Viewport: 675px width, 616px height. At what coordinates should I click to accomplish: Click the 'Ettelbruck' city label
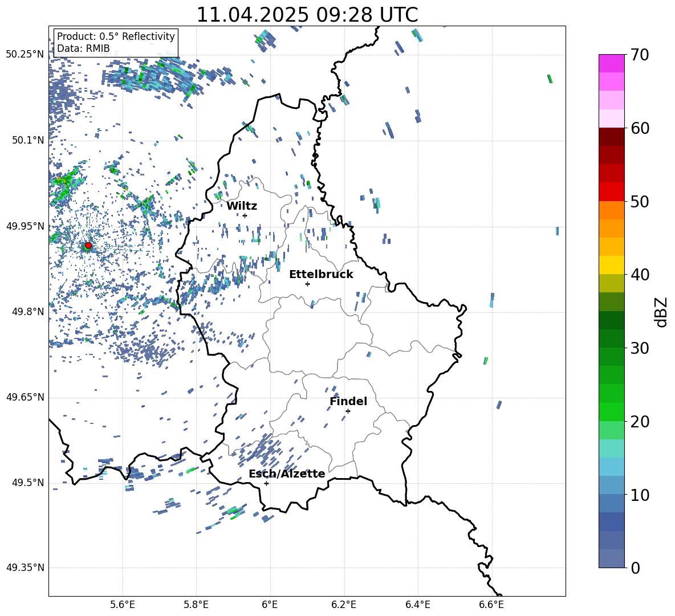[x=321, y=275]
